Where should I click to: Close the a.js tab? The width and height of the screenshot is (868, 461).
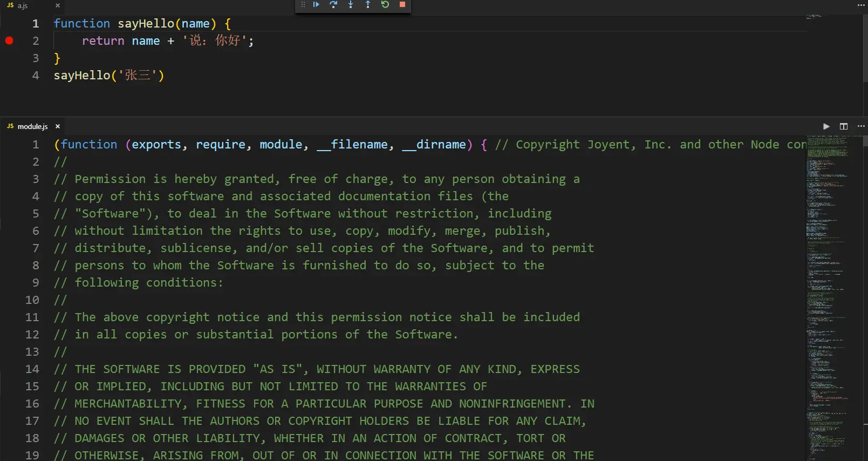point(58,5)
